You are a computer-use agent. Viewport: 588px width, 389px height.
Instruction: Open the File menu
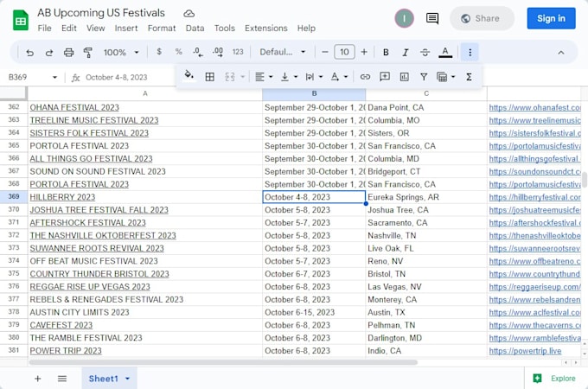point(44,29)
